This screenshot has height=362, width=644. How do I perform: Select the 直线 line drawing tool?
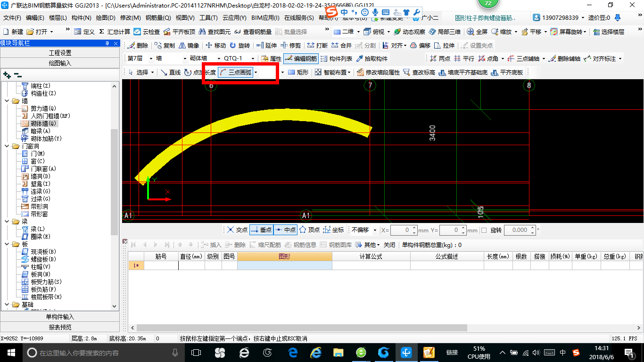coord(170,73)
